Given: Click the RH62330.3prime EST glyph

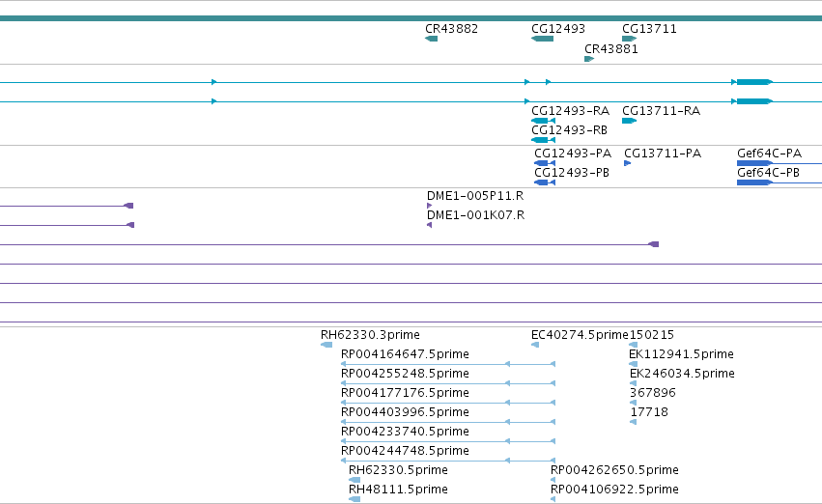Looking at the screenshot, I should click(326, 345).
